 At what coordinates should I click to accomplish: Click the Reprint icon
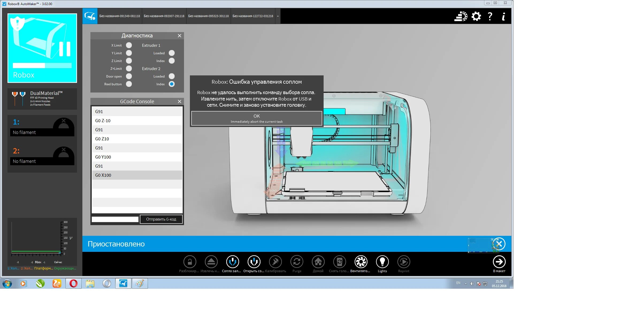coord(404,262)
